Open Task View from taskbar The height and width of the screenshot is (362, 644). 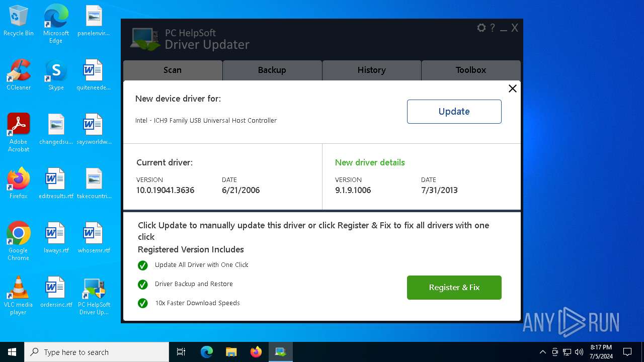pos(181,352)
